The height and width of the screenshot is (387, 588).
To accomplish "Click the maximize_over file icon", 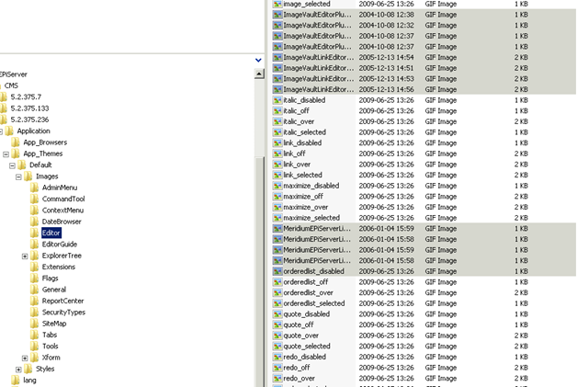I will point(277,208).
